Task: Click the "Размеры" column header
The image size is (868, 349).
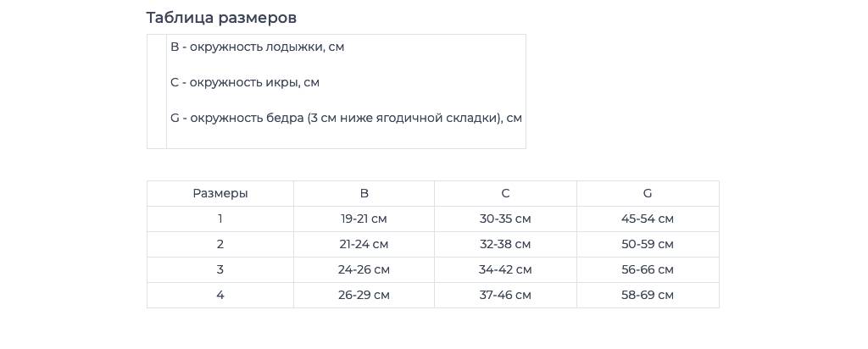Action: (x=220, y=194)
